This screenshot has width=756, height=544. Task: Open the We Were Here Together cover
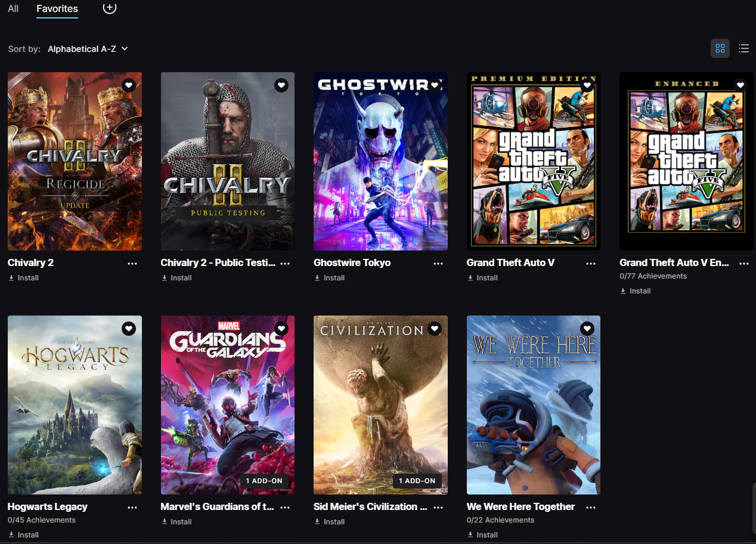tap(534, 405)
